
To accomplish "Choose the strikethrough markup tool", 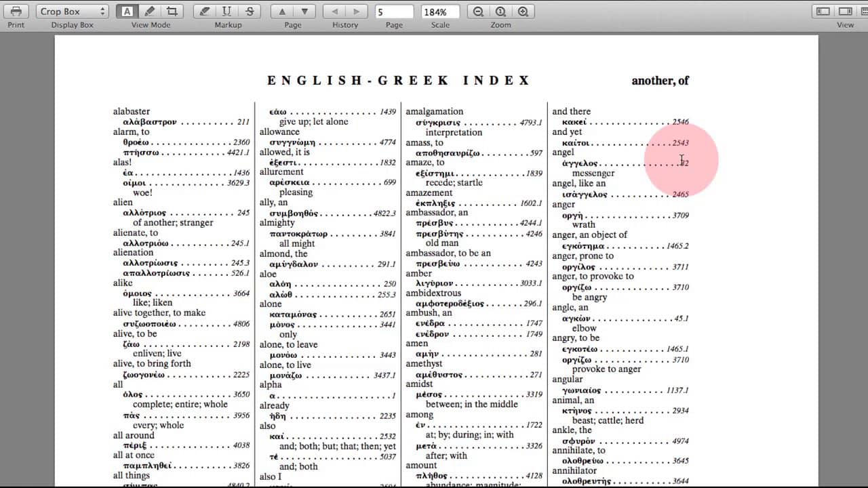I will tap(250, 12).
